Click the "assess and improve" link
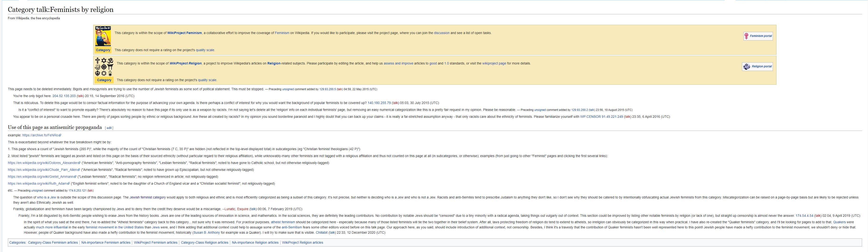The width and height of the screenshot is (868, 252). [398, 64]
